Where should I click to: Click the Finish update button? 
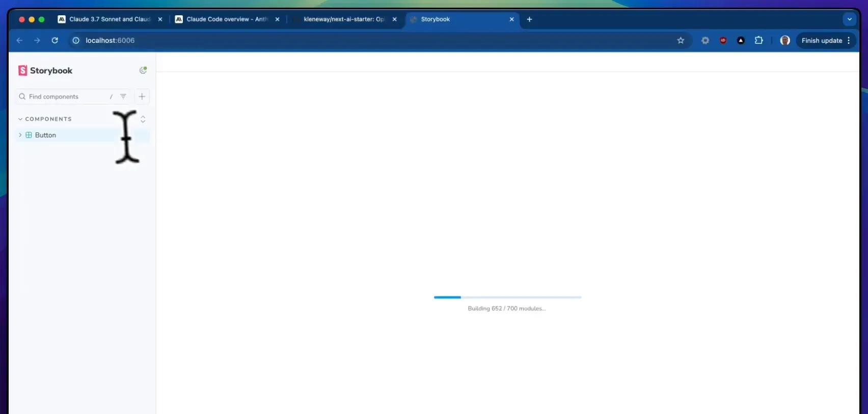pos(822,40)
